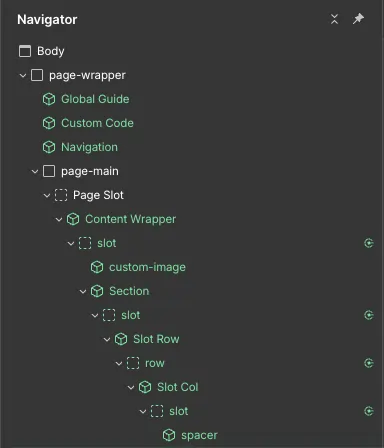Select the spacer component icon
Image resolution: width=384 pixels, height=448 pixels.
click(x=169, y=435)
